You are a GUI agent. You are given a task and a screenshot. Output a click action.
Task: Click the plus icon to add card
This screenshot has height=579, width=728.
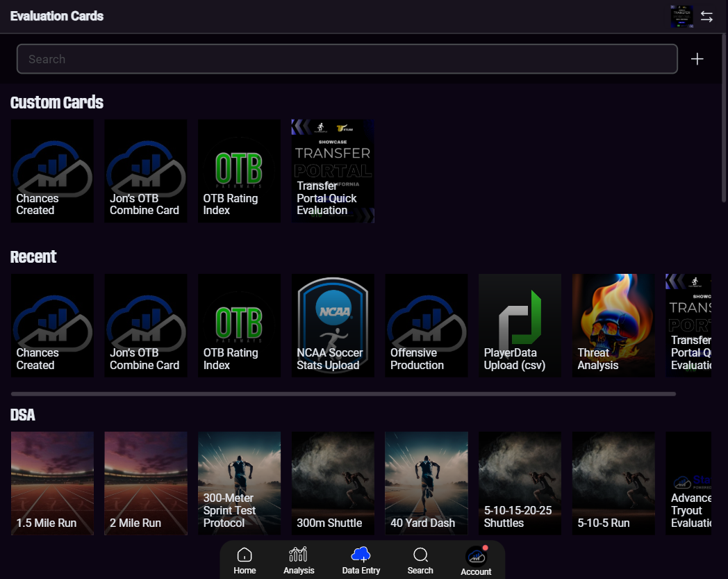pyautogui.click(x=697, y=59)
